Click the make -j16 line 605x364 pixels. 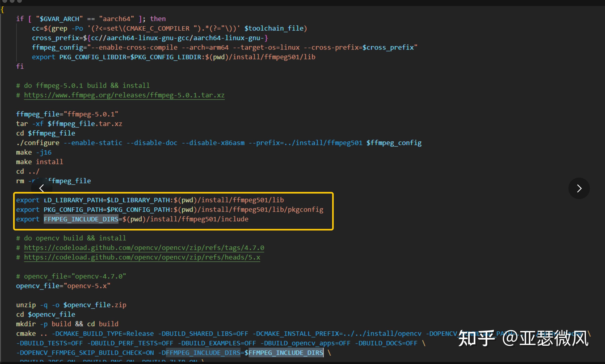(x=34, y=152)
